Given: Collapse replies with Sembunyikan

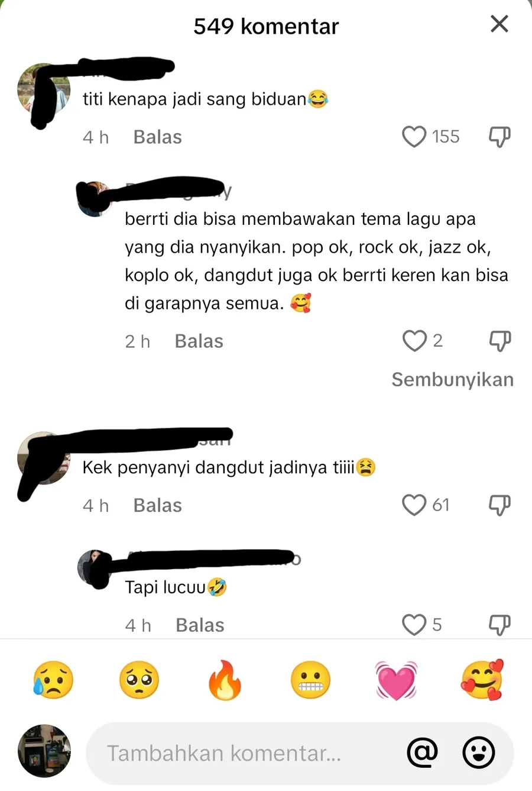Looking at the screenshot, I should point(452,379).
